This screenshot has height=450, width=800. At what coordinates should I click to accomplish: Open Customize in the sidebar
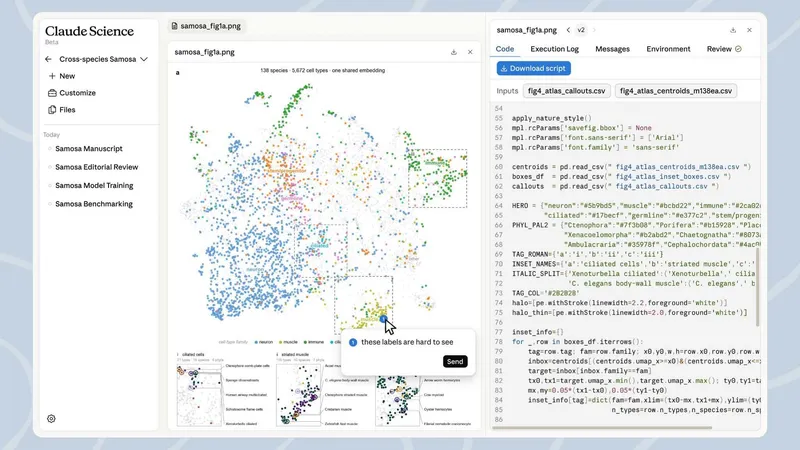tap(72, 93)
